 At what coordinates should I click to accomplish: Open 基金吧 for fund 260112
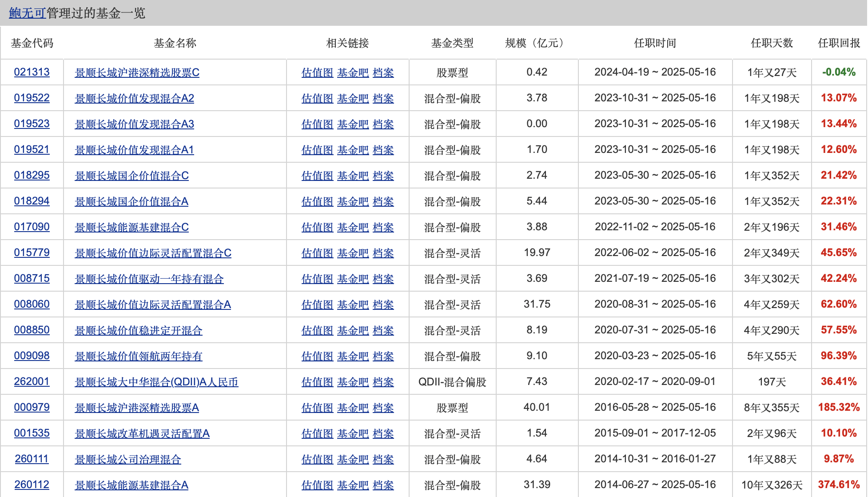point(353,485)
